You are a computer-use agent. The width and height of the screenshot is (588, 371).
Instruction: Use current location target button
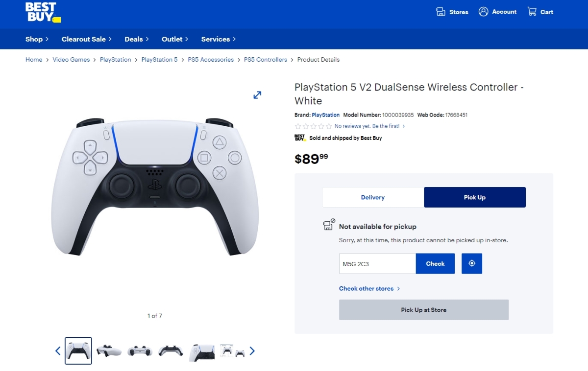pos(472,263)
